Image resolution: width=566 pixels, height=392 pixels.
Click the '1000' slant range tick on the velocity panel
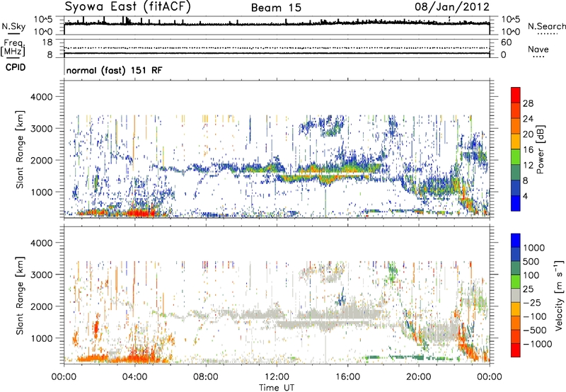tap(41, 338)
